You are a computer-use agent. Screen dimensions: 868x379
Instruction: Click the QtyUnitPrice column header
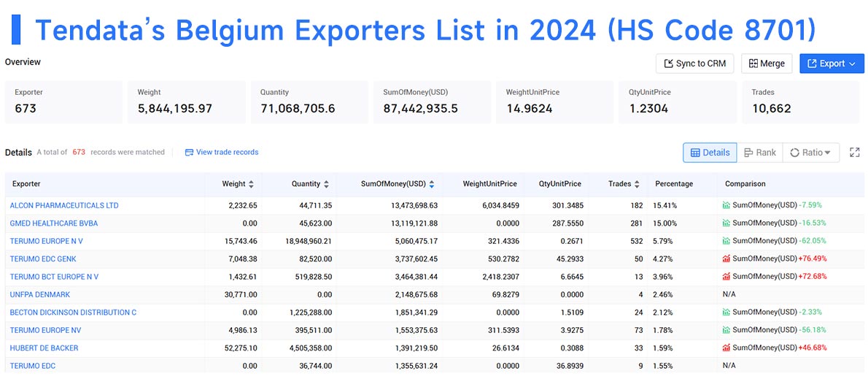click(x=560, y=184)
